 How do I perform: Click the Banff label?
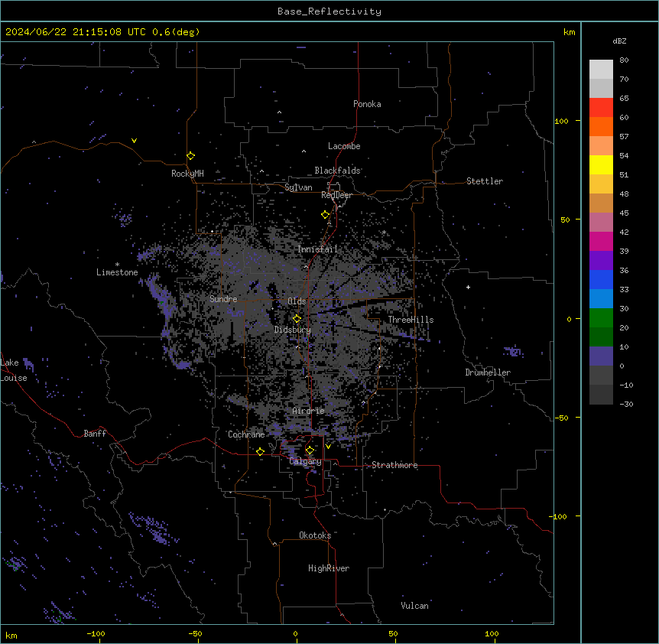(x=95, y=434)
